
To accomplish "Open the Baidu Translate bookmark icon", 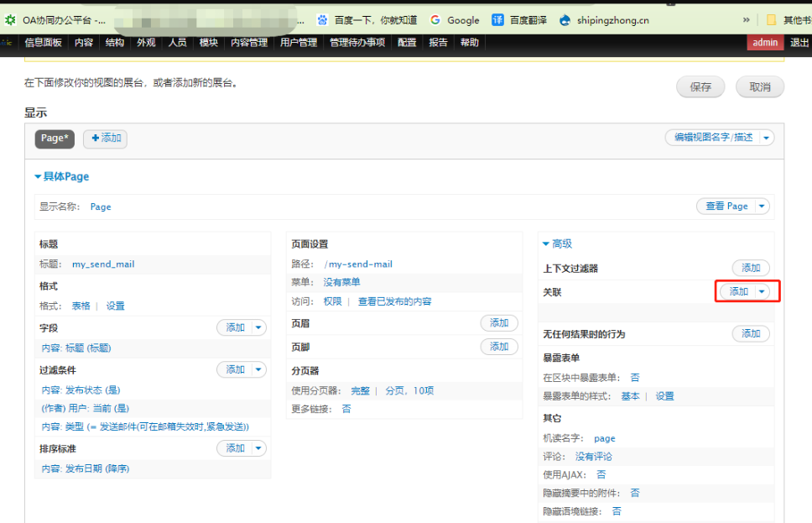I will coord(498,20).
